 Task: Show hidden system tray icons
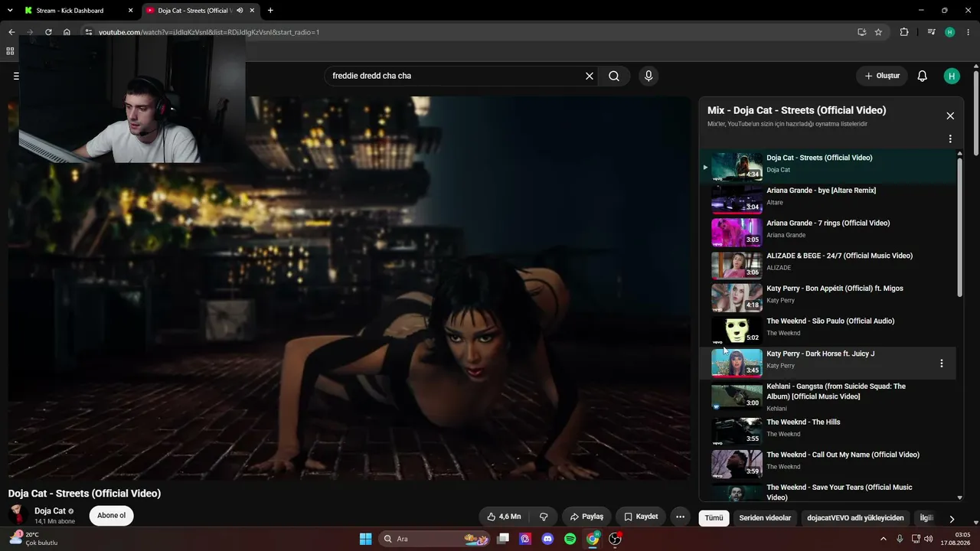[x=884, y=539]
